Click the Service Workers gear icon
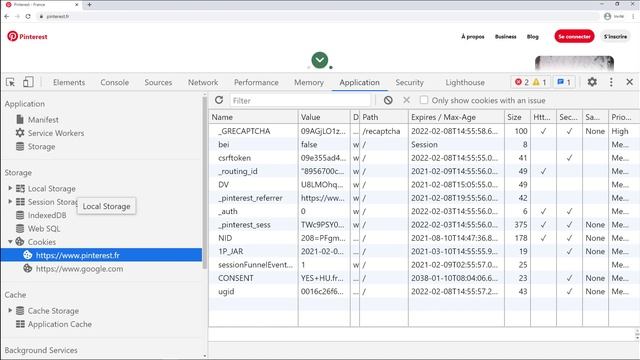Screen dimensions: 640x360 pos(20,133)
